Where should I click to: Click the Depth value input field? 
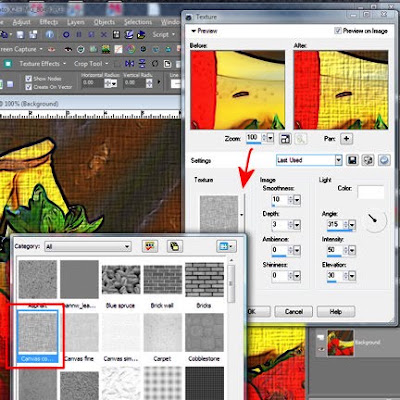[279, 225]
